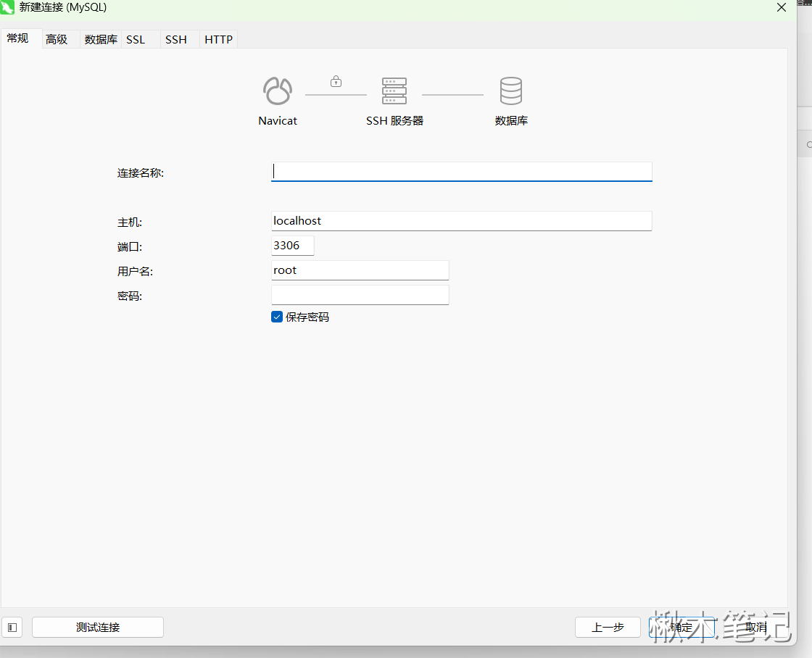
Task: Click the 主机 label
Action: tap(130, 222)
